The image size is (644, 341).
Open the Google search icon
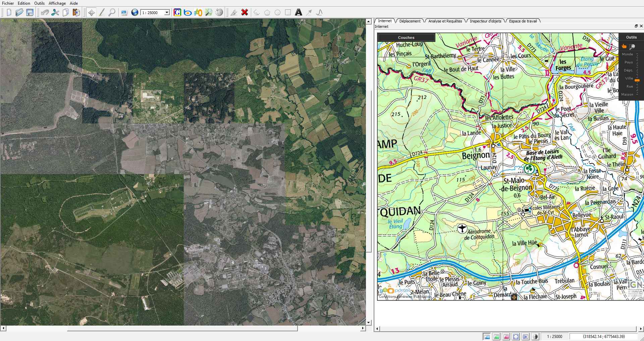177,13
